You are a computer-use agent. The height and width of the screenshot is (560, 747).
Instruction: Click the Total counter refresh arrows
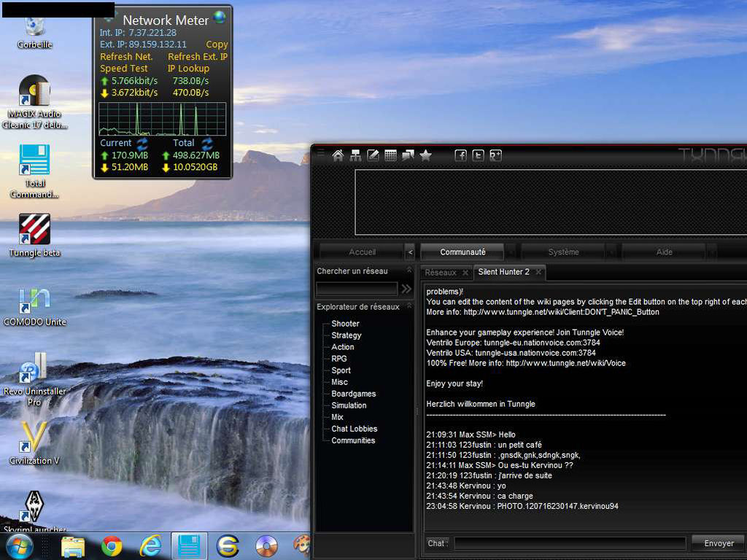[207, 143]
